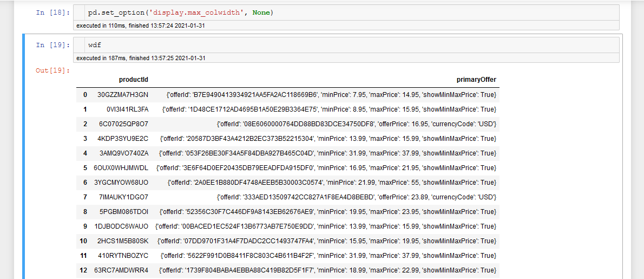Select productId cell 410RYTNBOZYC

tap(123, 256)
